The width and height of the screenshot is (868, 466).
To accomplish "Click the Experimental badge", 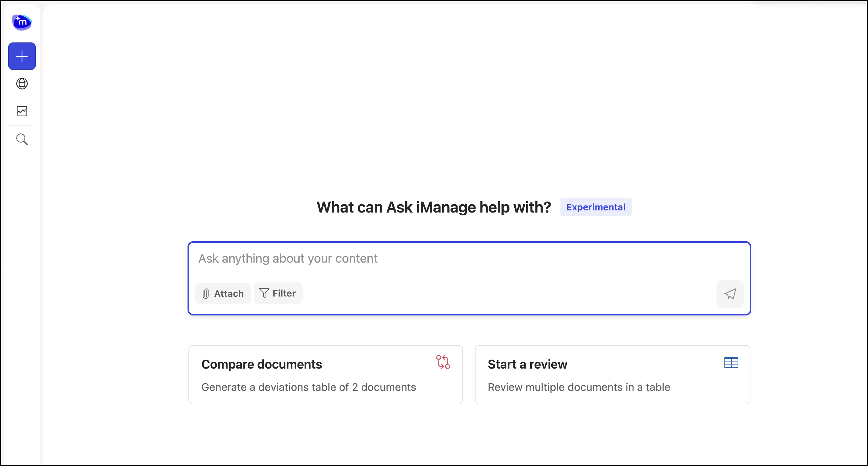I will pyautogui.click(x=595, y=207).
